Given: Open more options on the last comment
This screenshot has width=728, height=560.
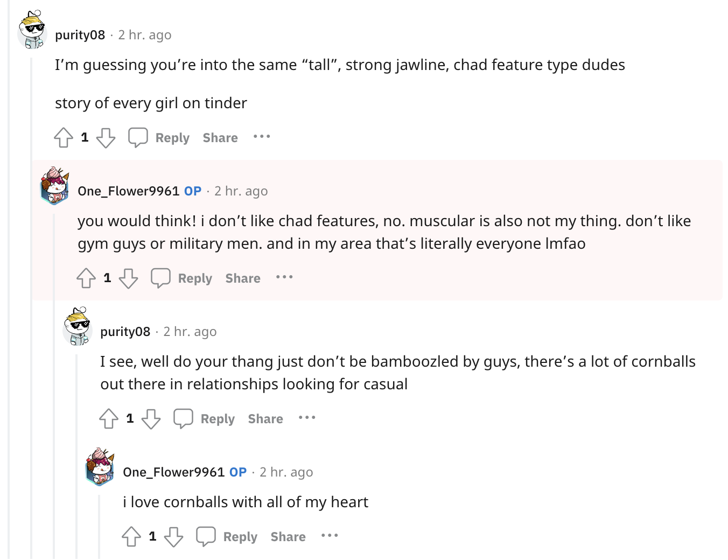Looking at the screenshot, I should 330,536.
